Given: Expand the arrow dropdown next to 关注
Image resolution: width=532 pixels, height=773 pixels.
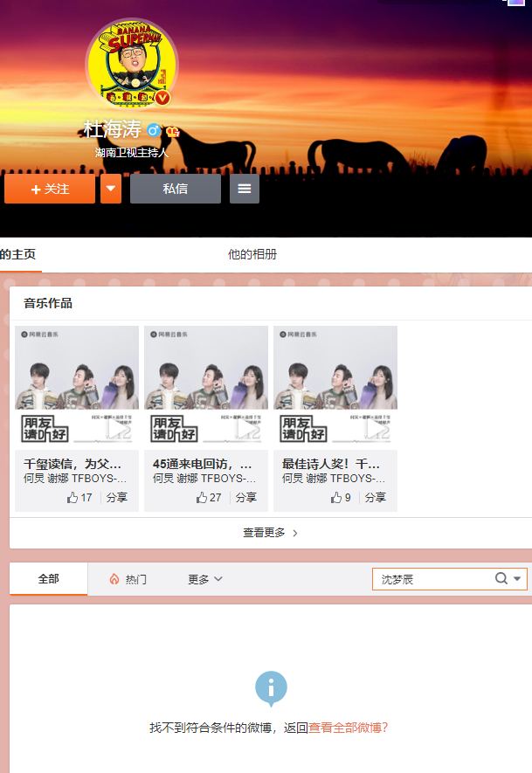Looking at the screenshot, I should point(111,189).
